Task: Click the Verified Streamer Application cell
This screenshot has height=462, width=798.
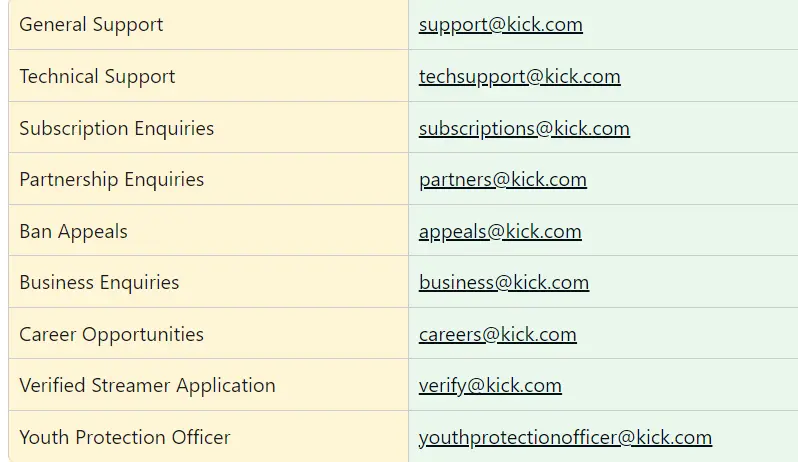Action: 209,385
